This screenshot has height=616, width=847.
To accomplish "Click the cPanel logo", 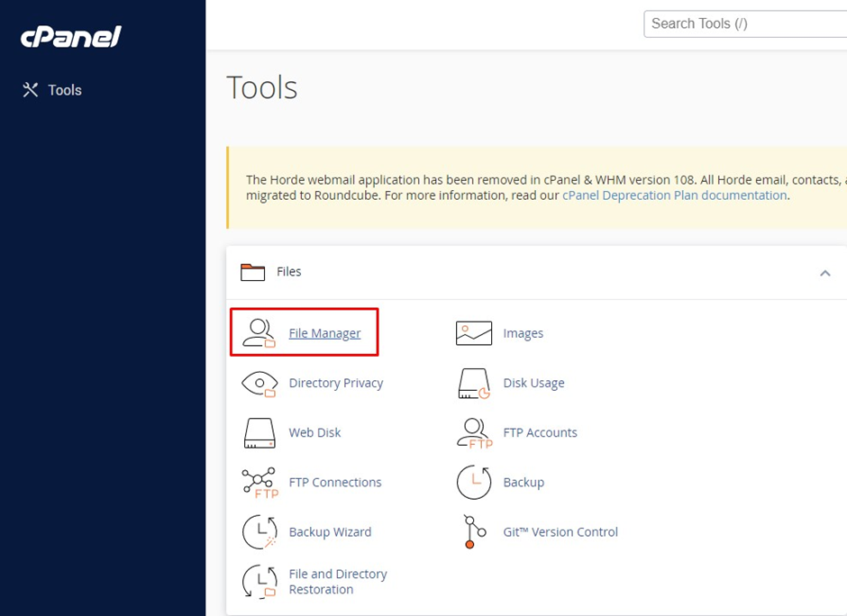I will pyautogui.click(x=71, y=37).
